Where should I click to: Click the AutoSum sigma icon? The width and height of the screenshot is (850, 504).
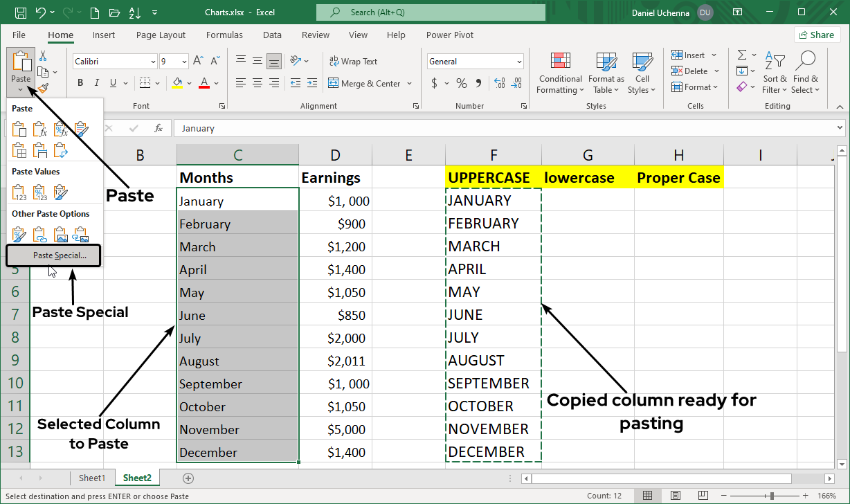pyautogui.click(x=742, y=55)
